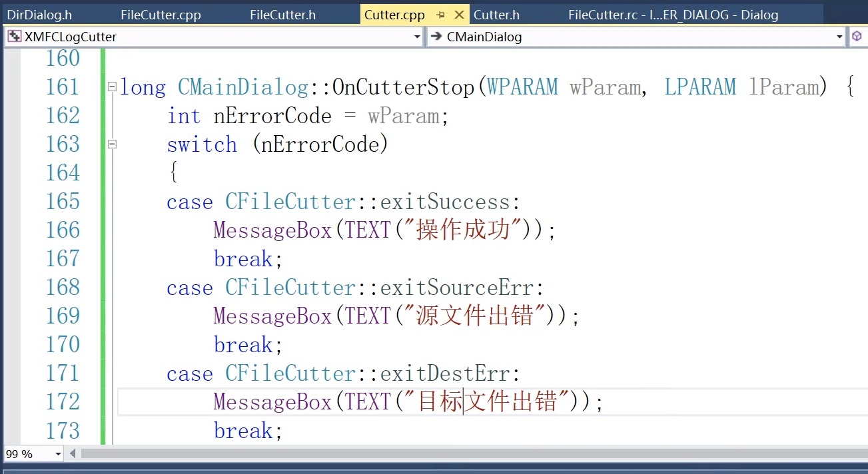Click the horizontal scrollbar left arrow

pyautogui.click(x=73, y=454)
